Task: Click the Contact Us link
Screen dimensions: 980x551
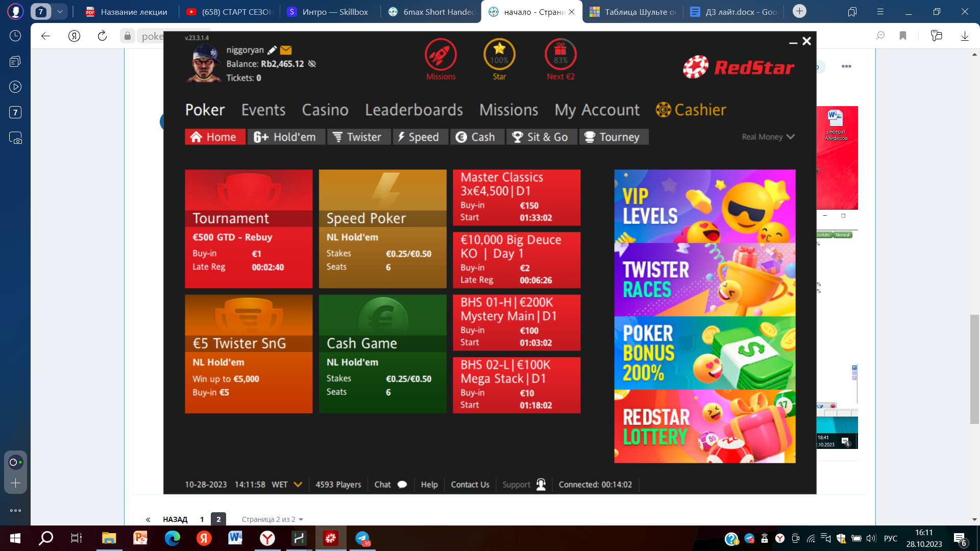Action: [470, 485]
